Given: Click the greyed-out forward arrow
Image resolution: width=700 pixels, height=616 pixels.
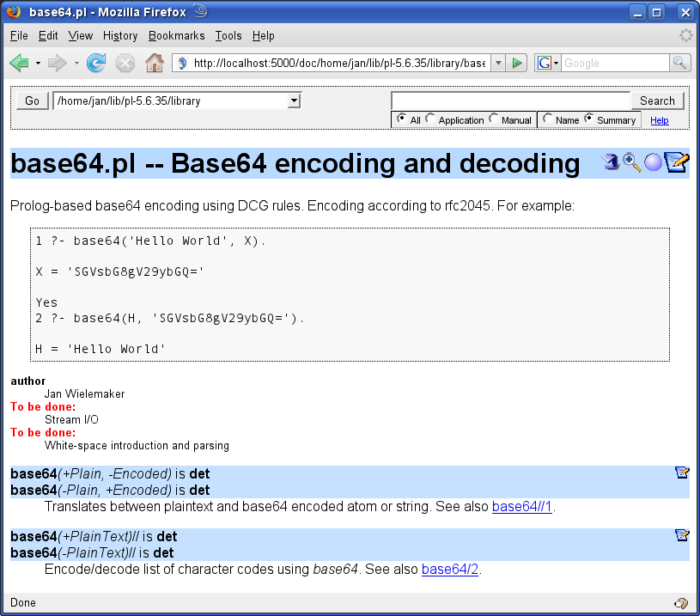Looking at the screenshot, I should (x=58, y=63).
